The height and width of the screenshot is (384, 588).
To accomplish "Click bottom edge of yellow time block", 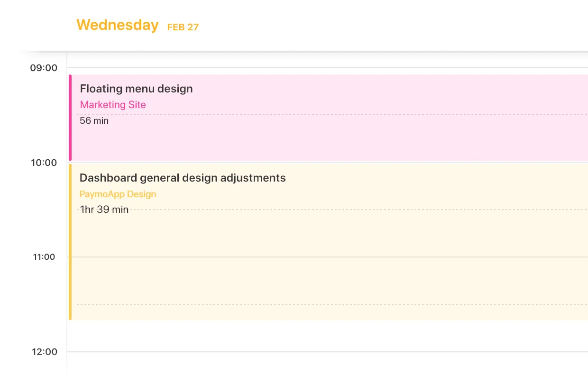I will pyautogui.click(x=328, y=319).
